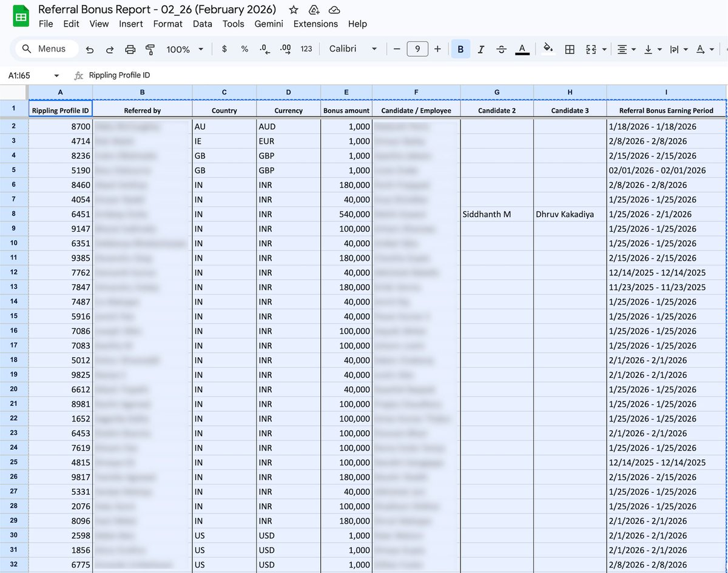The image size is (728, 573).
Task: Open the Edit menu
Action: click(x=71, y=24)
